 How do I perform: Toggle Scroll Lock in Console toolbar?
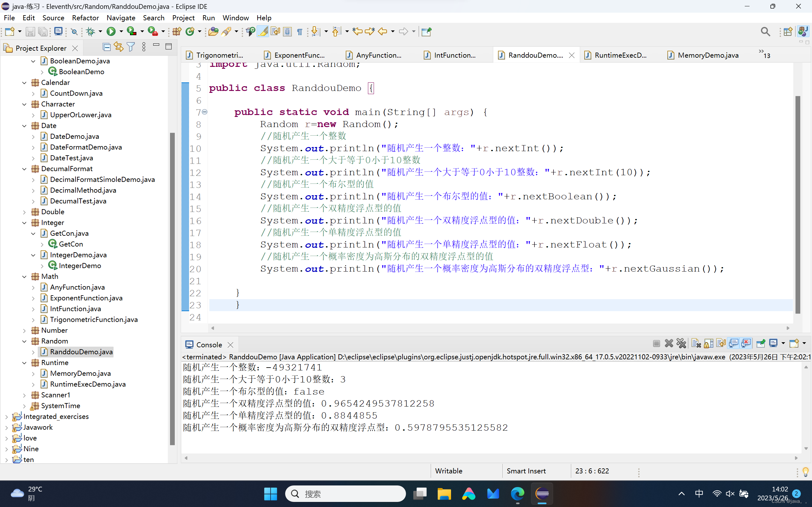pos(709,343)
